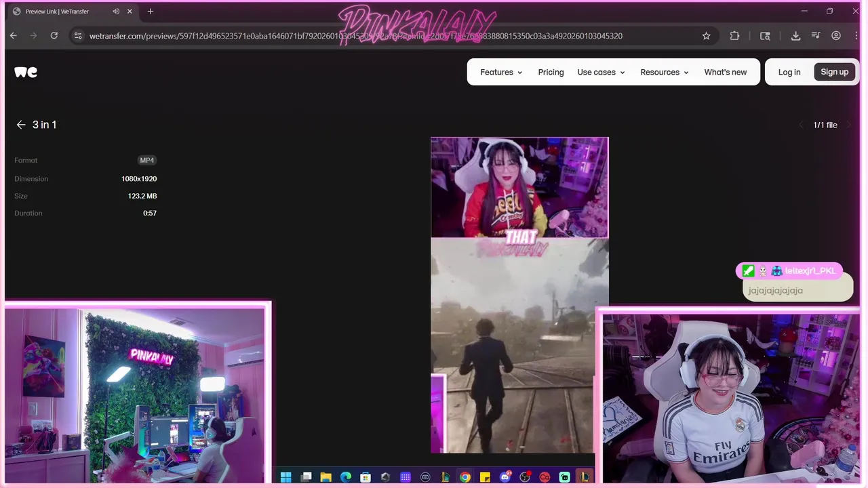The width and height of the screenshot is (868, 488).
Task: Launch Microsoft Edge from the taskbar
Action: (x=346, y=477)
